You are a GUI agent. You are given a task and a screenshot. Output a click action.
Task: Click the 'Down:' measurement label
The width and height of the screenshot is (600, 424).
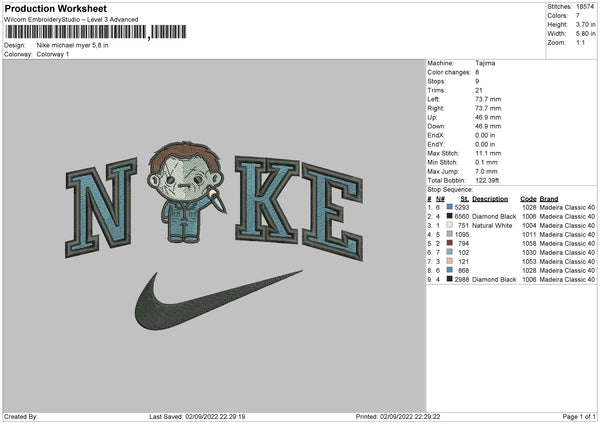(436, 126)
